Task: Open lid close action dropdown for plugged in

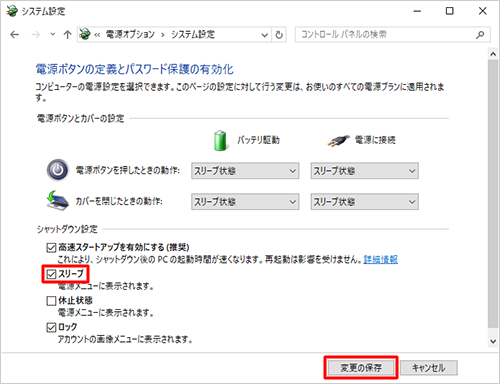Action: [x=364, y=202]
